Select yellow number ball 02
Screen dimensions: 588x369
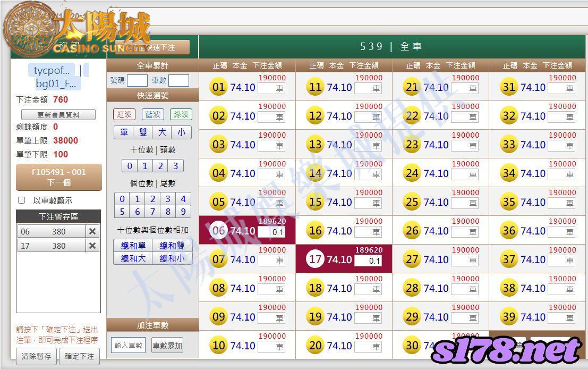[x=219, y=116]
